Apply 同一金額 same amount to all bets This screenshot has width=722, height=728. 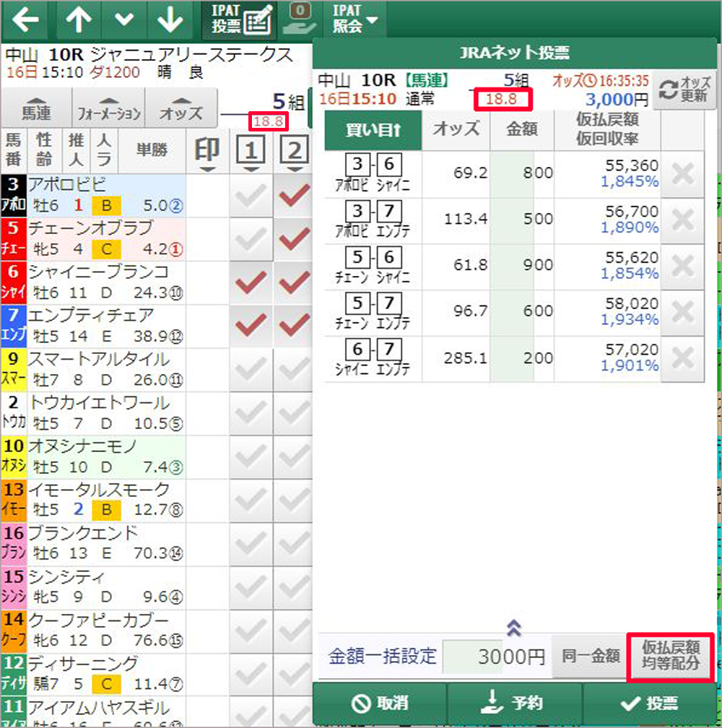pos(590,656)
